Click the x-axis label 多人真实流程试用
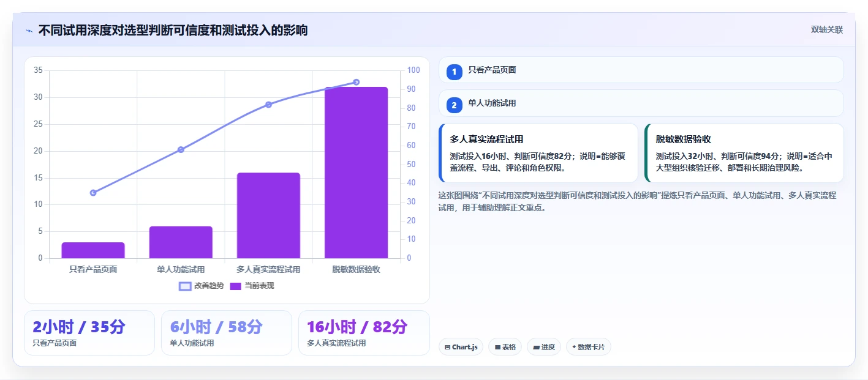 [268, 269]
